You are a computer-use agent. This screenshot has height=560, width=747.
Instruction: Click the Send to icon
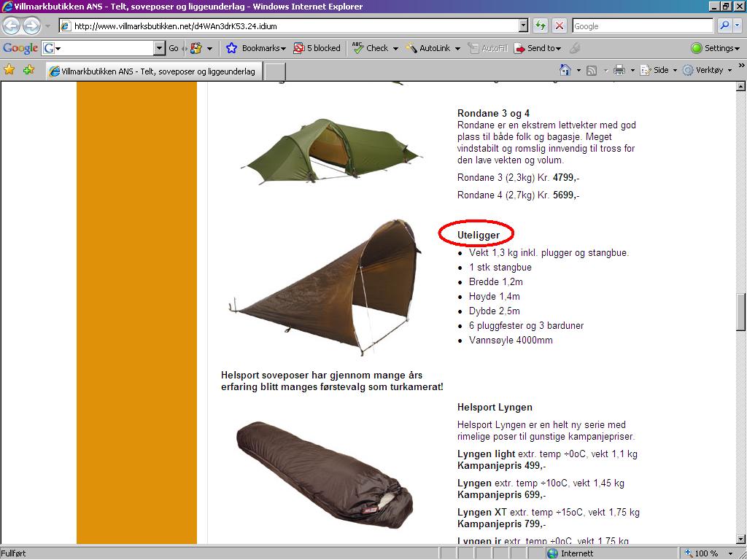519,48
